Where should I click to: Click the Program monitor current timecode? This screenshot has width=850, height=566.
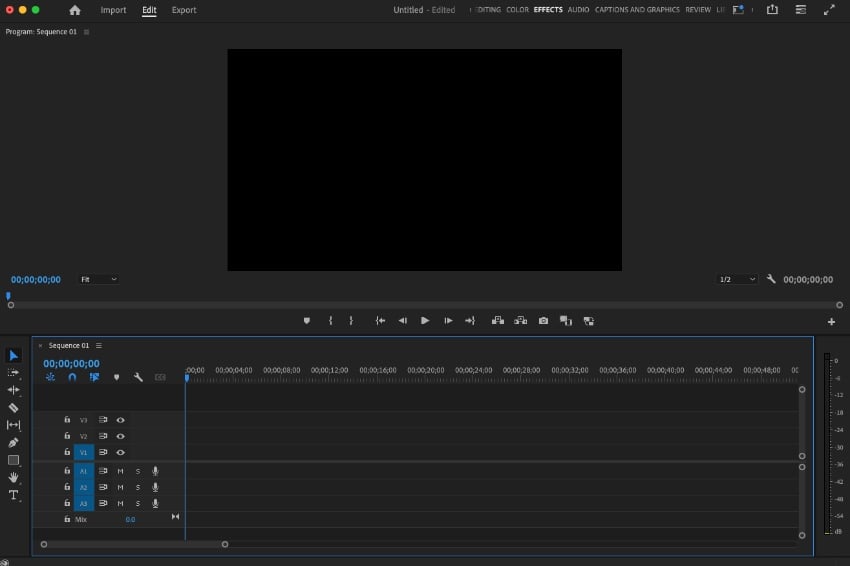click(x=36, y=280)
